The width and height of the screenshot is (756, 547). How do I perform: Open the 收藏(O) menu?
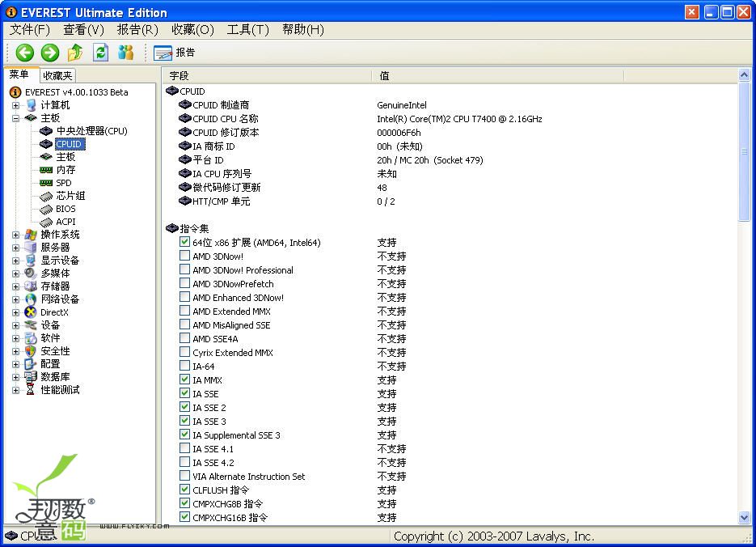tap(192, 30)
